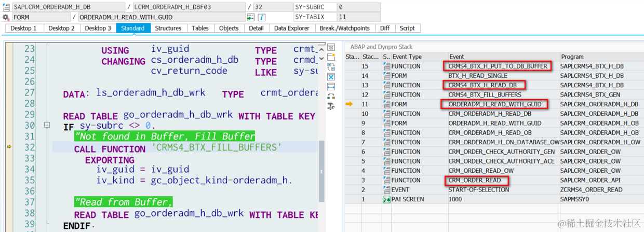
Task: Click the source icon in stack row 8
Action: click(x=386, y=132)
